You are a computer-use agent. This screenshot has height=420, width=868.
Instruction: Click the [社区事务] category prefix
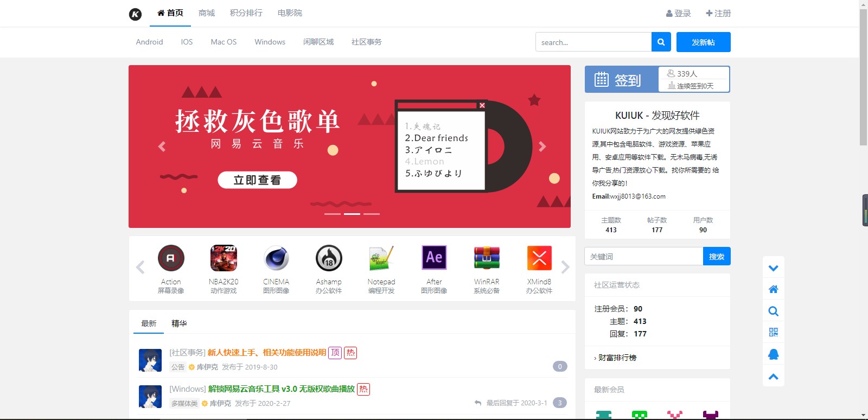(x=187, y=353)
